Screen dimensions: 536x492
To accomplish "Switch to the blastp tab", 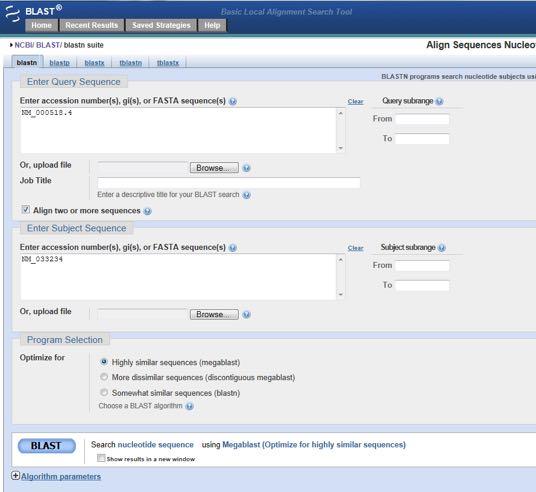I will click(x=59, y=63).
